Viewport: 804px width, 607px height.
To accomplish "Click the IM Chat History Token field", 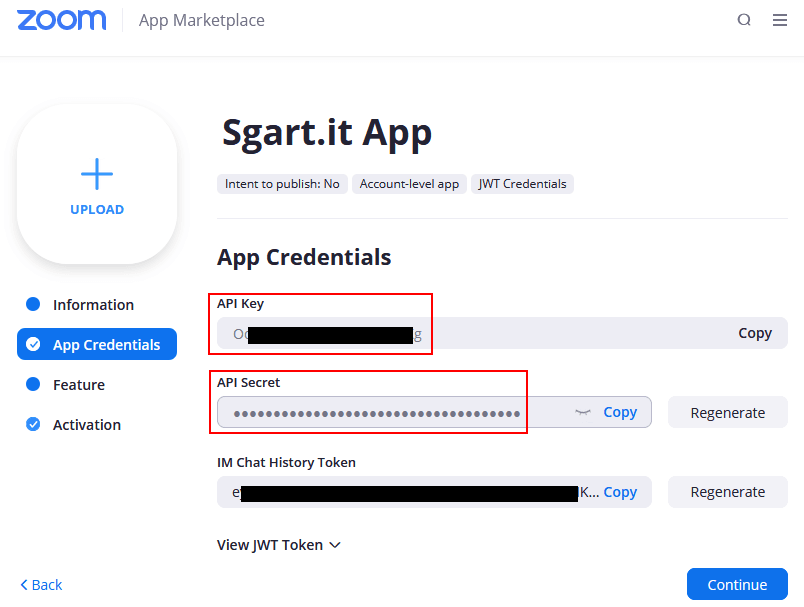I will pos(434,492).
